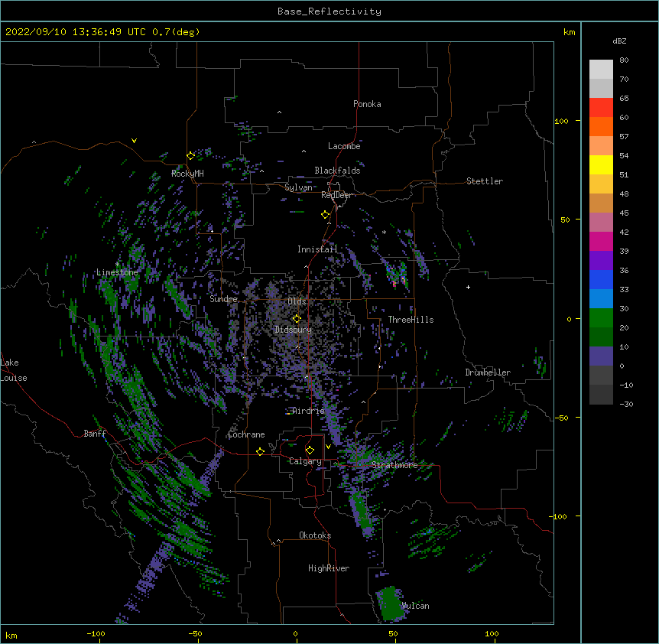
Task: Click the 0 km mark on bottom axis
Action: click(x=295, y=633)
